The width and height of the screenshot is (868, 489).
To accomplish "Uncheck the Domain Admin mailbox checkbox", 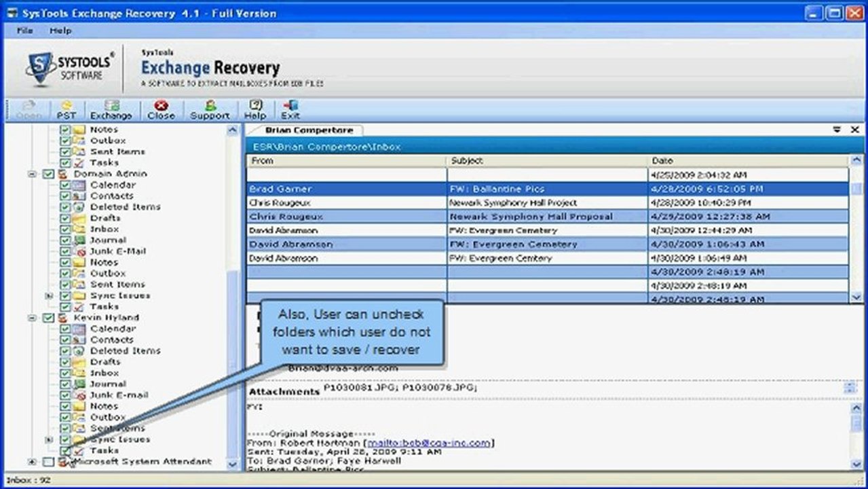I will 48,174.
